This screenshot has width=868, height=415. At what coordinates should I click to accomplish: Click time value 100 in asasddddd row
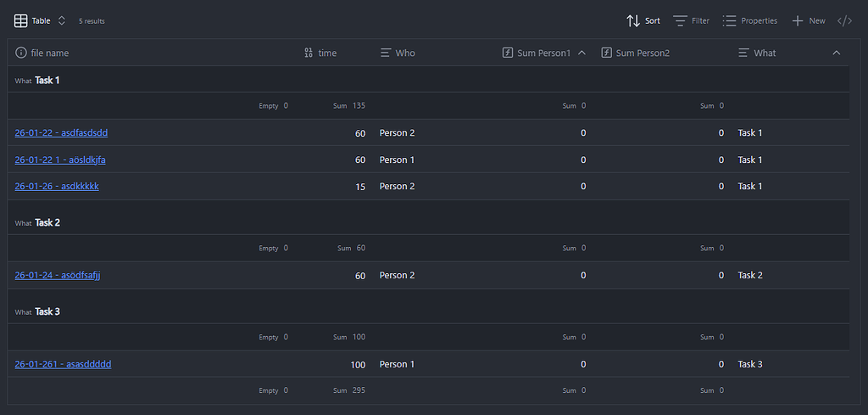click(359, 365)
